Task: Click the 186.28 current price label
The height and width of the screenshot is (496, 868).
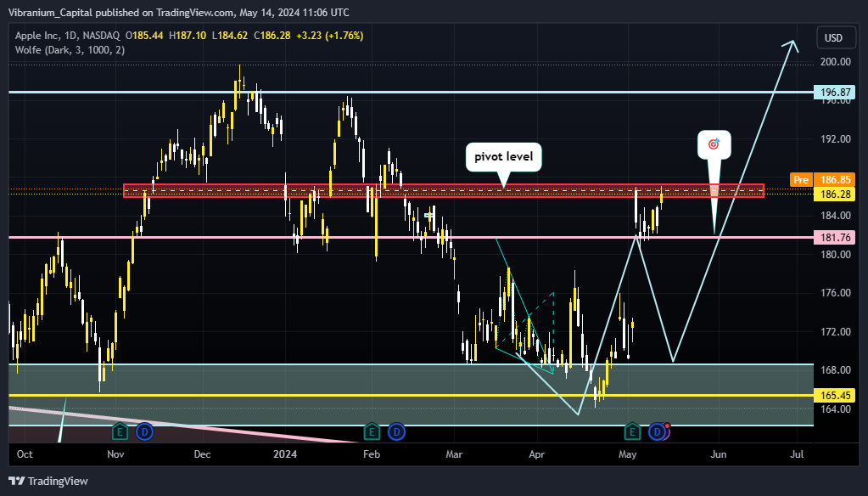Action: pos(835,194)
